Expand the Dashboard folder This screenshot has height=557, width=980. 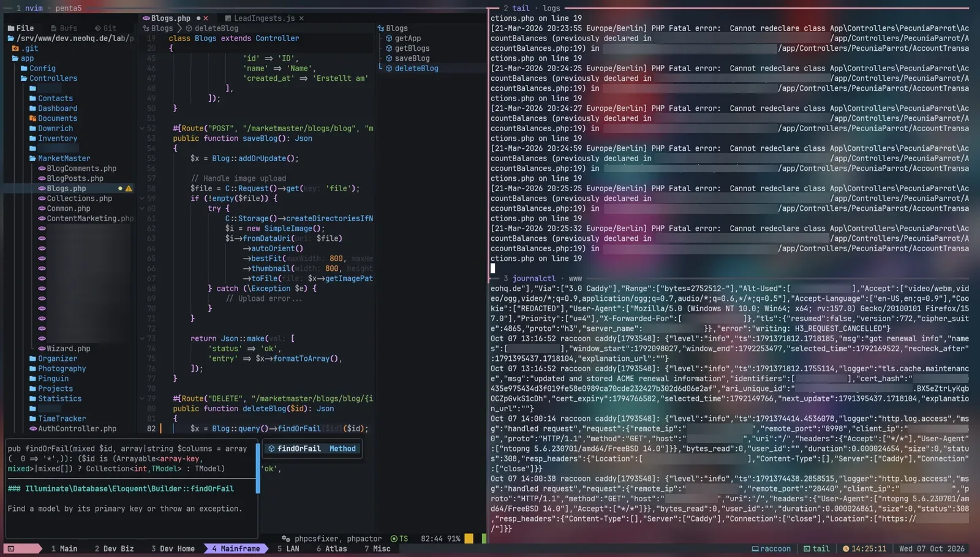pos(53,108)
